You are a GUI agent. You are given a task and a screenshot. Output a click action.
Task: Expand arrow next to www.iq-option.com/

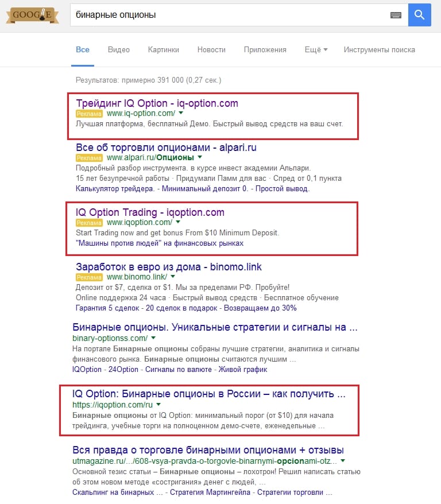pyautogui.click(x=181, y=113)
